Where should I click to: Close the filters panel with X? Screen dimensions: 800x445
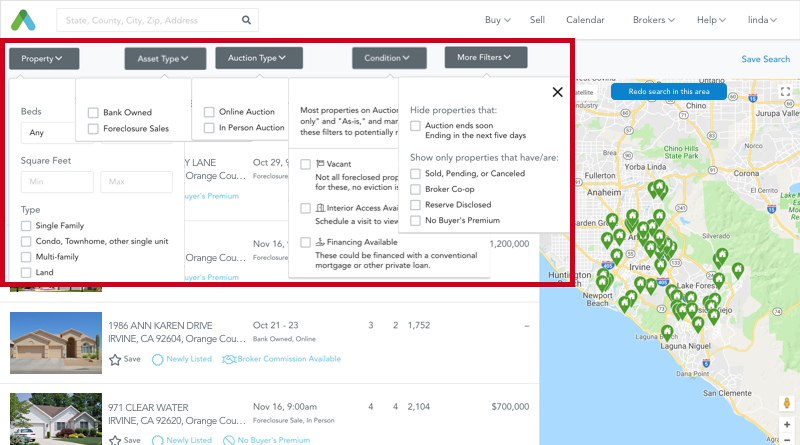pos(557,93)
